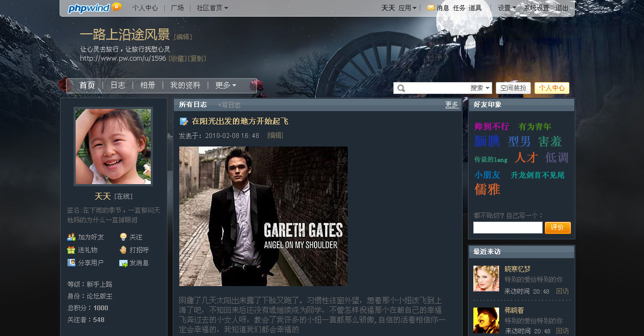Click the 有为青年 impression tag
The height and width of the screenshot is (336, 644).
tap(535, 127)
